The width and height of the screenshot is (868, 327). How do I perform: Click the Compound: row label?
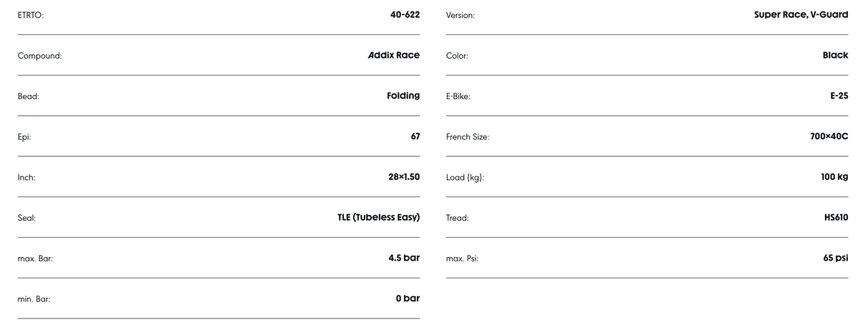tap(39, 56)
